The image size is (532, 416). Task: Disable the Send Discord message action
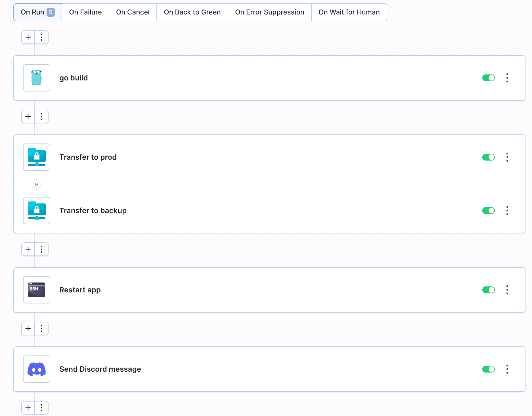pos(488,369)
